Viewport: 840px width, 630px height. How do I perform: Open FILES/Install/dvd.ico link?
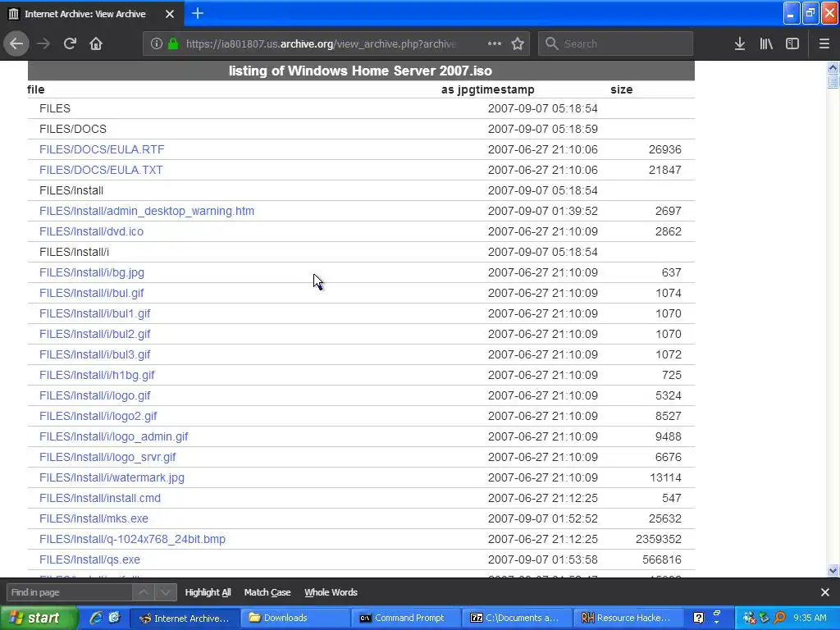(x=91, y=231)
